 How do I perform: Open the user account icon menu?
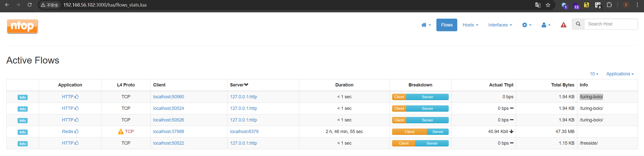546,25
